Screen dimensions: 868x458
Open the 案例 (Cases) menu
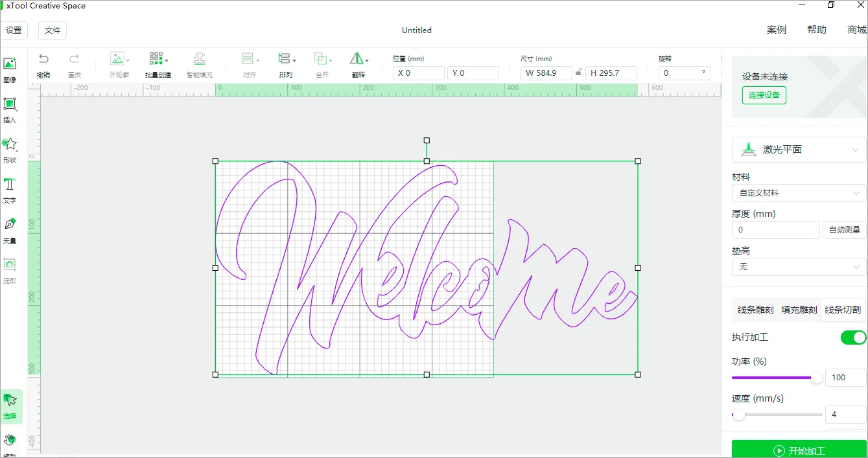(x=777, y=30)
